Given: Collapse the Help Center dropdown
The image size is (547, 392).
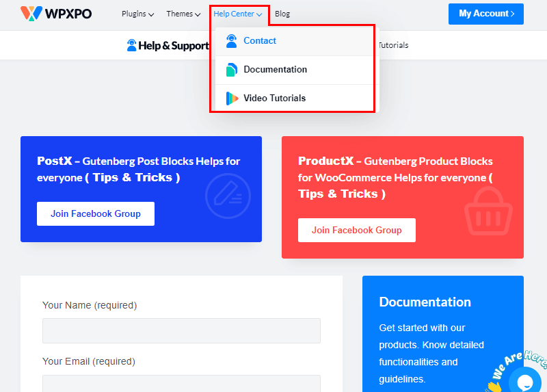Looking at the screenshot, I should click(237, 14).
